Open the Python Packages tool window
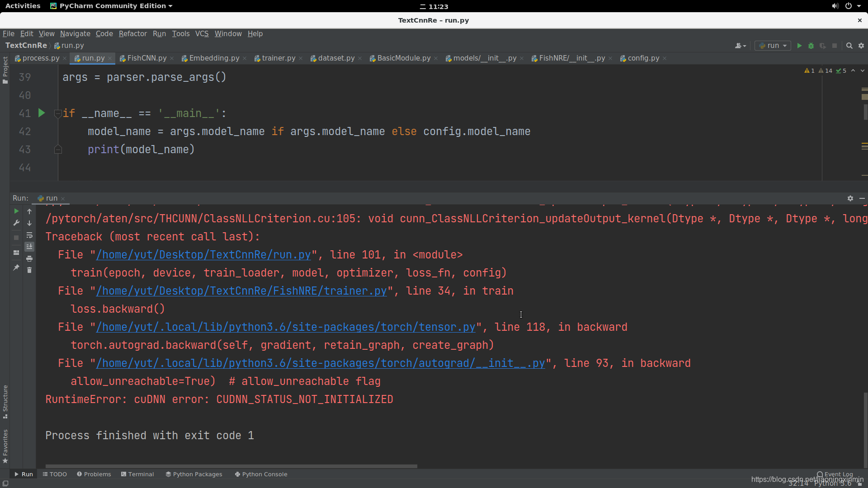Image resolution: width=868 pixels, height=488 pixels. (193, 474)
